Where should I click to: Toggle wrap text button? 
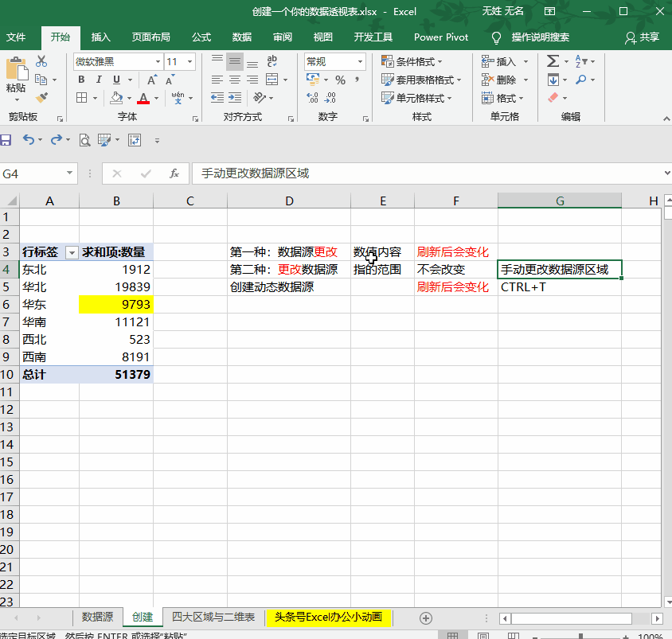point(272,61)
